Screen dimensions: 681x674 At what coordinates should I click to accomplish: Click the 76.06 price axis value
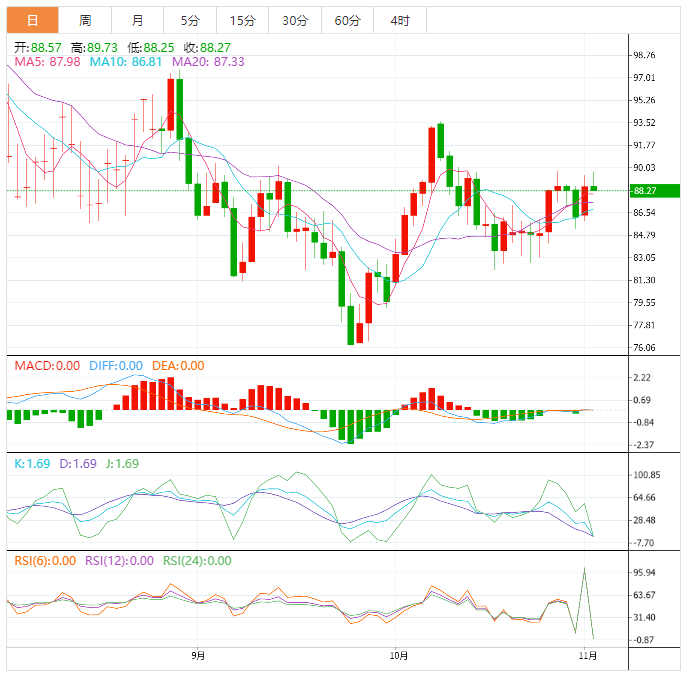pos(644,347)
